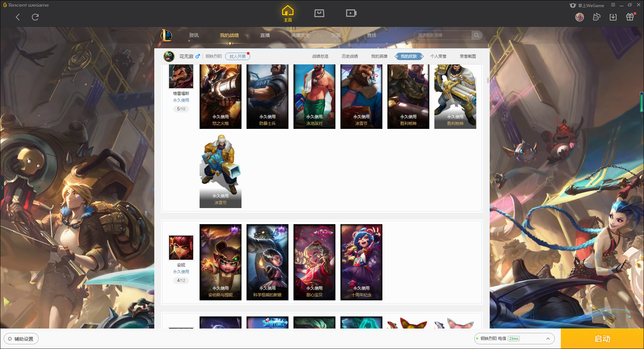644x349 pixels.
Task: Open the 防暴士兵 skin card
Action: click(x=267, y=96)
